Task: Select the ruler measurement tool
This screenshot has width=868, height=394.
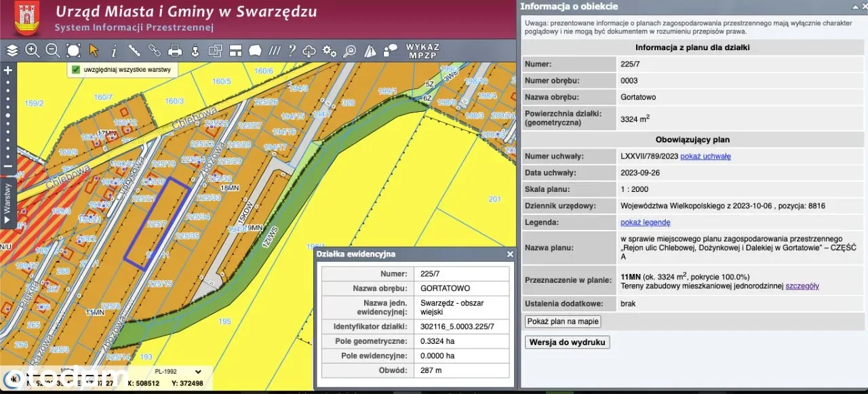Action: pos(134,50)
